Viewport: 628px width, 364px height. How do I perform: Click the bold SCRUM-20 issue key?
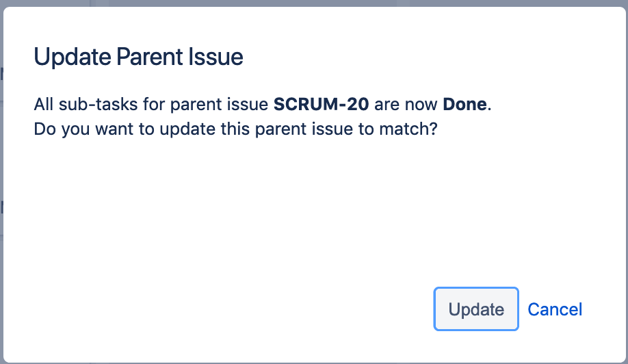click(322, 105)
